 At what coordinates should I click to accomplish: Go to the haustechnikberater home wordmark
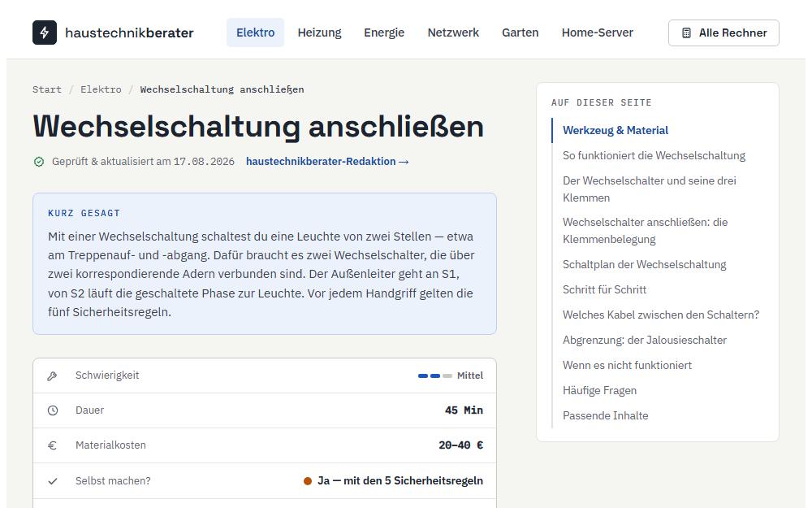coord(129,33)
